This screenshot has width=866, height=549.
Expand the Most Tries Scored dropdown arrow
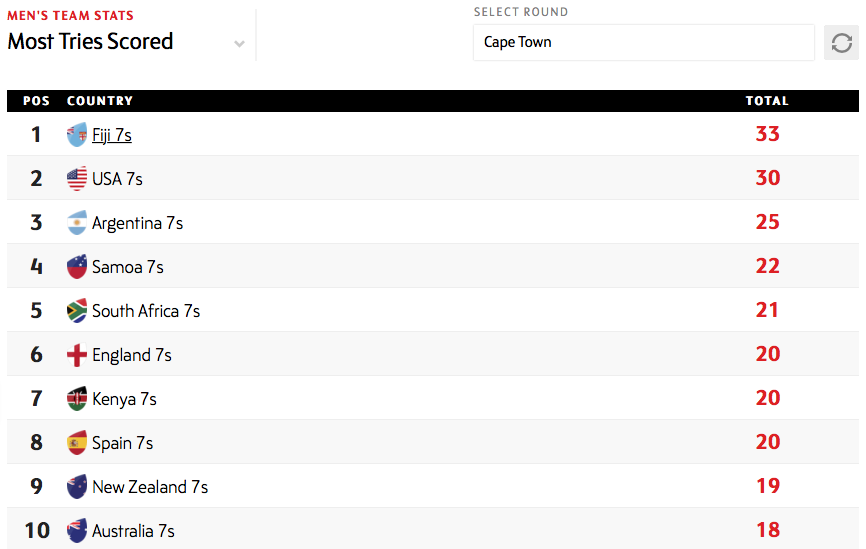(x=239, y=44)
